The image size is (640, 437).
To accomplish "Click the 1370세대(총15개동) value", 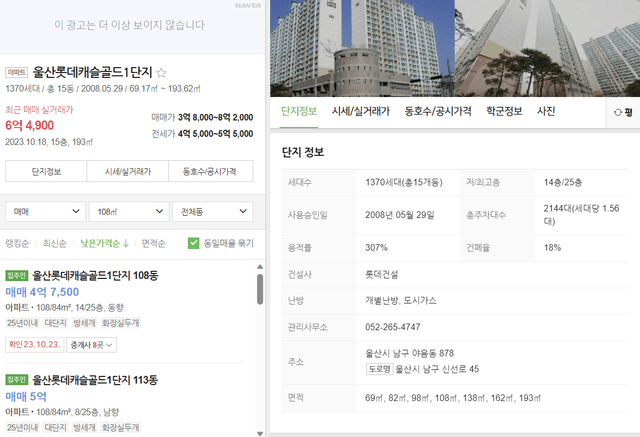I will (404, 182).
